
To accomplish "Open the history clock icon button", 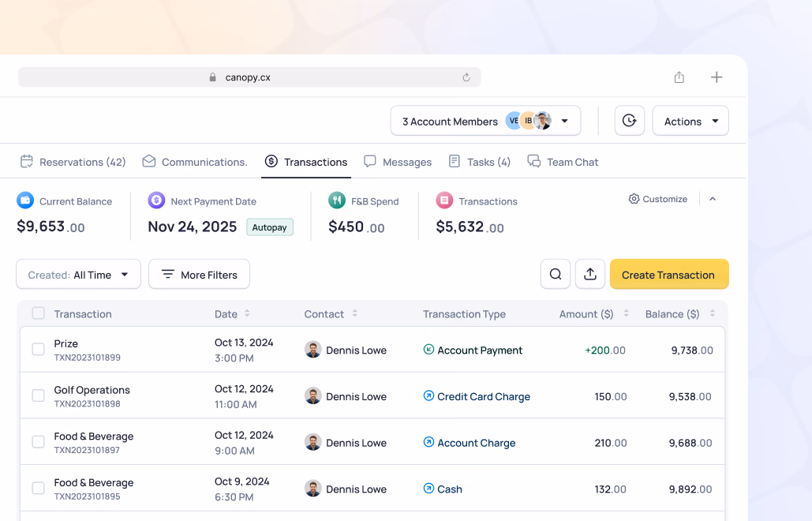I will (x=629, y=121).
